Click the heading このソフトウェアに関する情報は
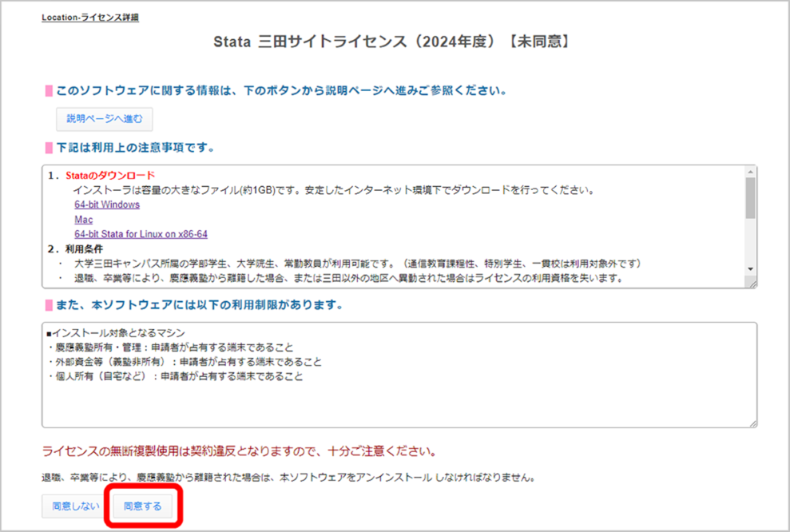 (x=282, y=91)
